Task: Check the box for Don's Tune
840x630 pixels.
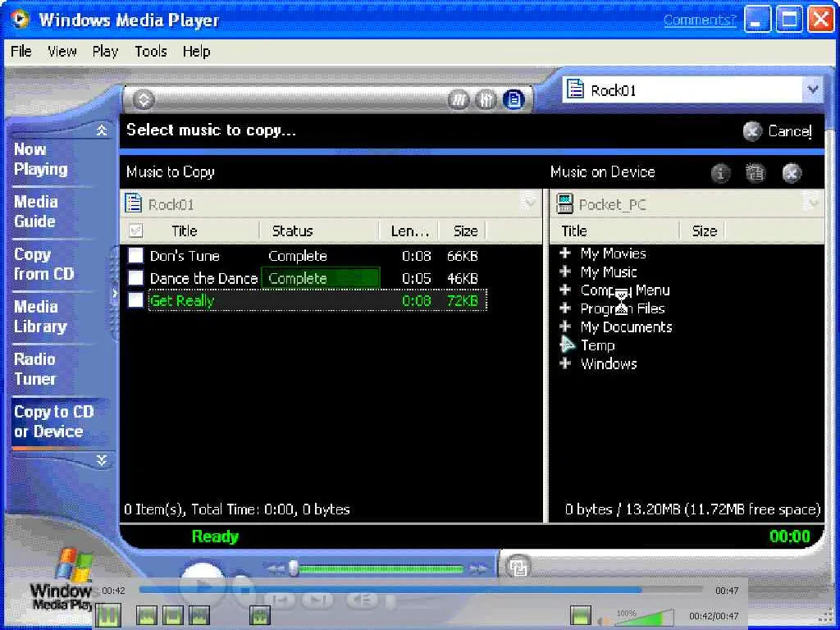Action: 136,256
